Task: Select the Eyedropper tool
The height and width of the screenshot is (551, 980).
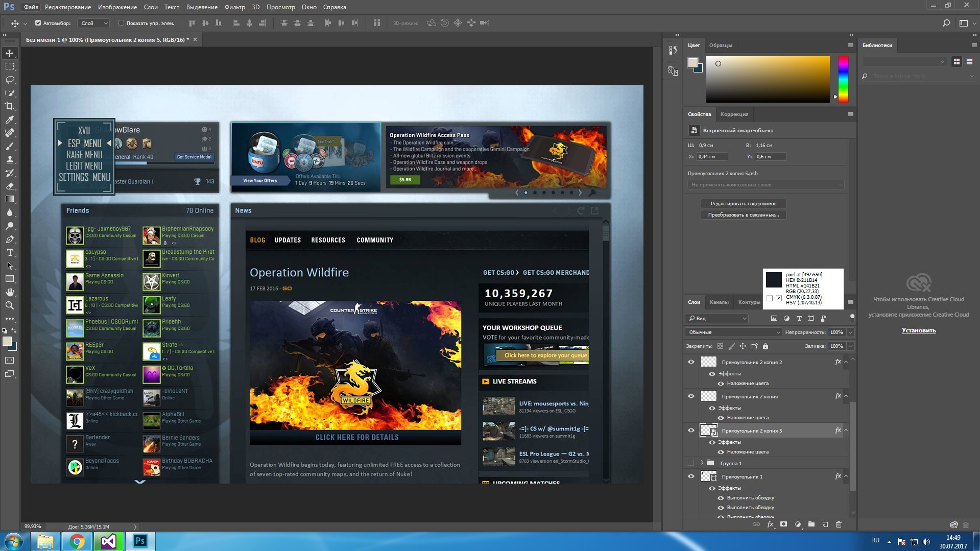Action: [10, 119]
